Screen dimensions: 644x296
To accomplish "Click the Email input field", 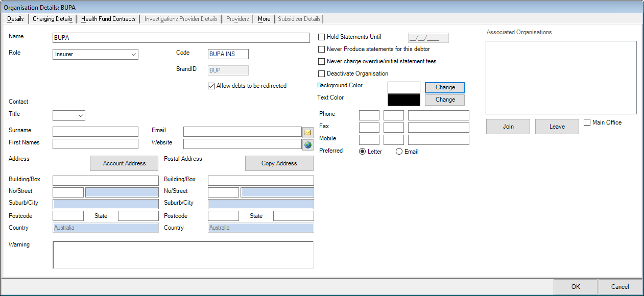I will click(243, 132).
